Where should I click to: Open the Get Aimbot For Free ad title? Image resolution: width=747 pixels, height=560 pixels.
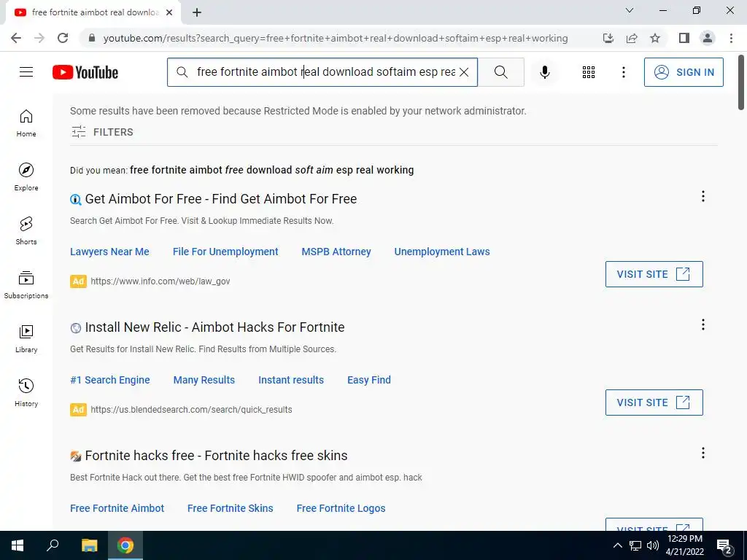pos(220,198)
